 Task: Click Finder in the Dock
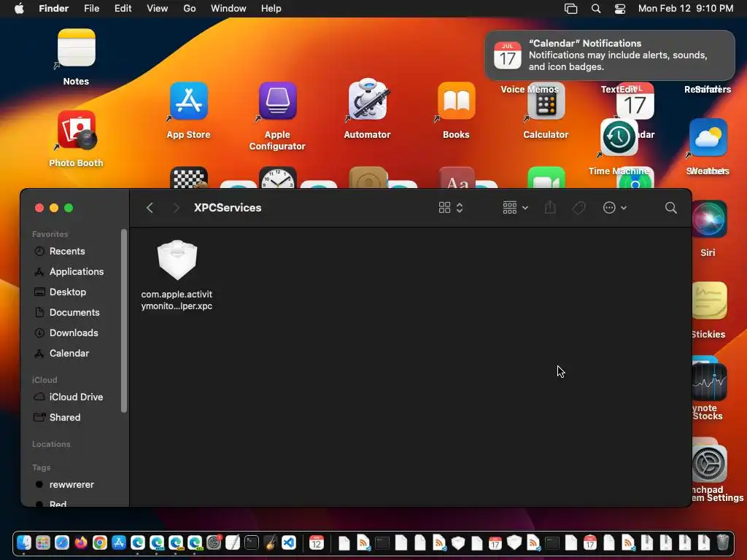click(x=24, y=542)
